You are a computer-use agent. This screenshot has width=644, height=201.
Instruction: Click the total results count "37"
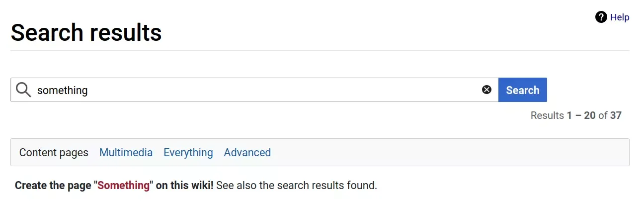point(616,115)
